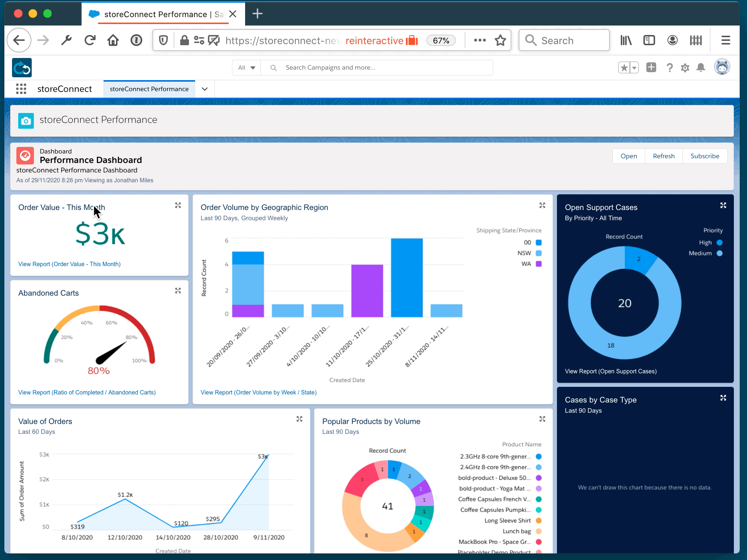The height and width of the screenshot is (560, 747).
Task: Expand the Abandoned Carts widget
Action: 178,291
